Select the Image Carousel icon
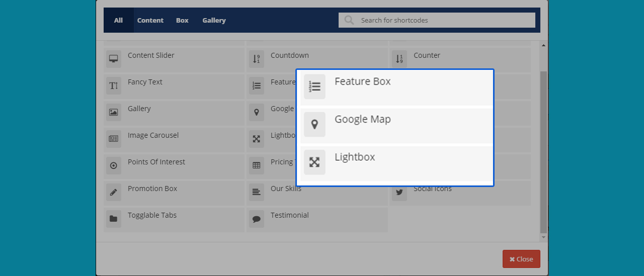644x276 pixels. point(114,139)
